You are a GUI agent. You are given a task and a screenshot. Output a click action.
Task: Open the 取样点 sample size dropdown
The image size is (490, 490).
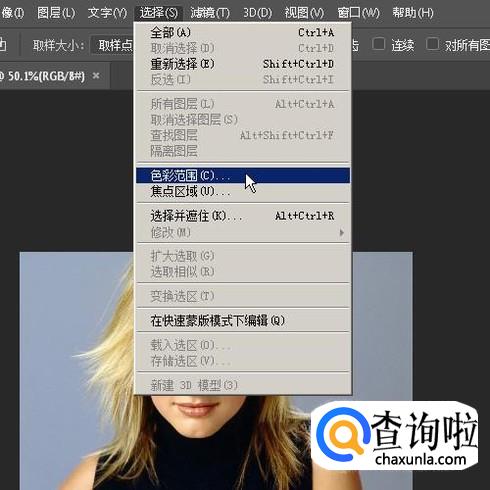pos(113,45)
